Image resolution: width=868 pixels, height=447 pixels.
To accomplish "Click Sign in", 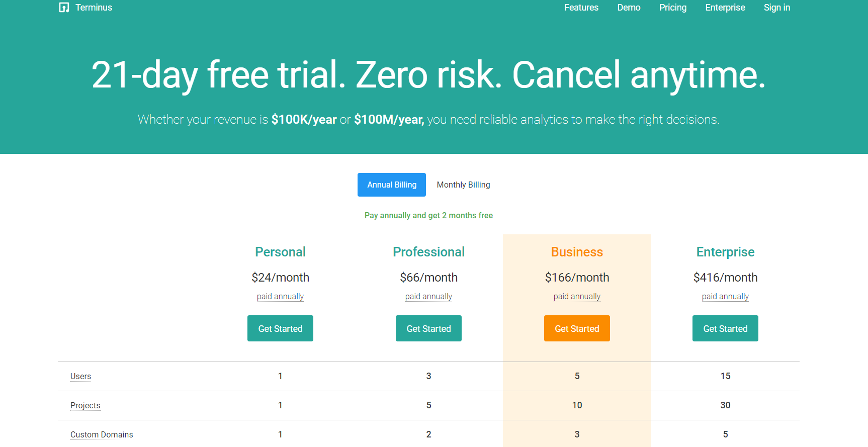I will pyautogui.click(x=776, y=8).
